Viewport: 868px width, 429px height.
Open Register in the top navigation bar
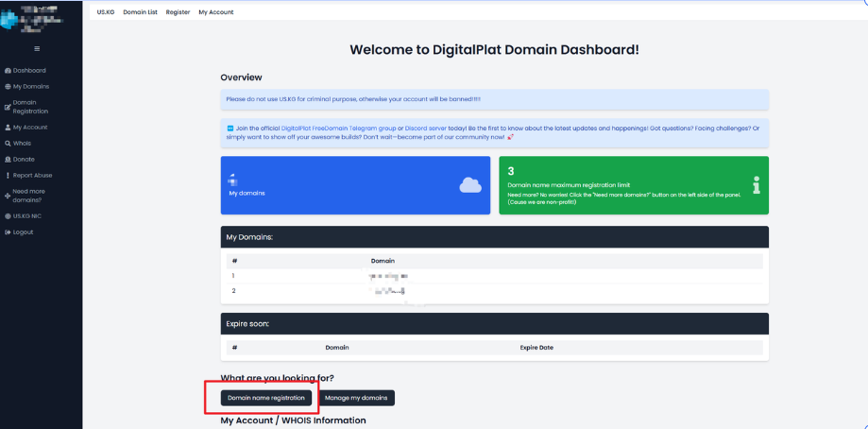[178, 12]
